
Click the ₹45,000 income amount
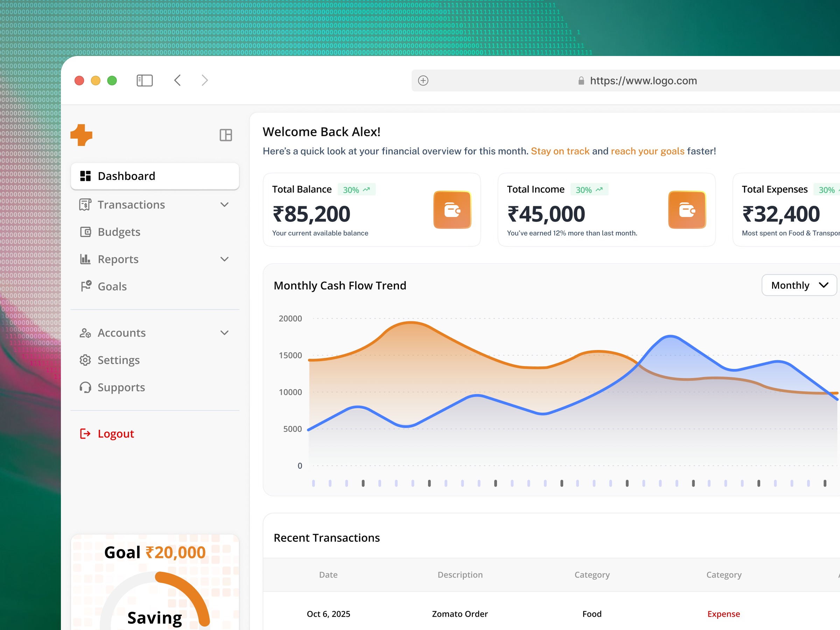(x=546, y=214)
